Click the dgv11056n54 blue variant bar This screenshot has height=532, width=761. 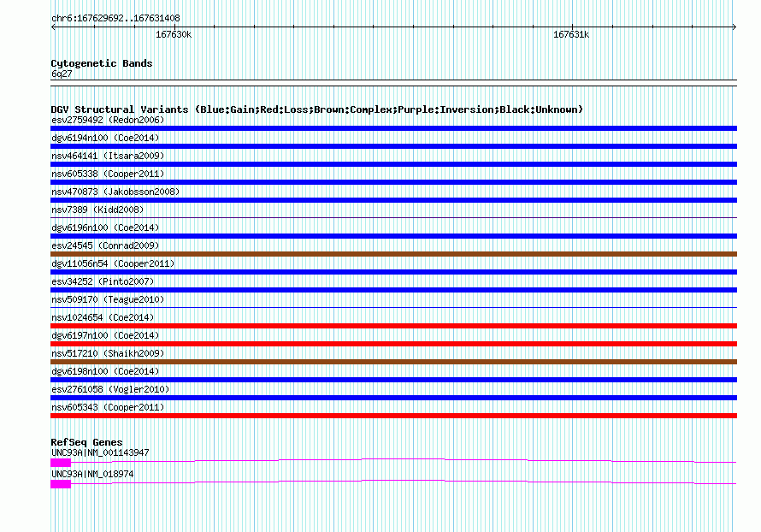click(393, 272)
